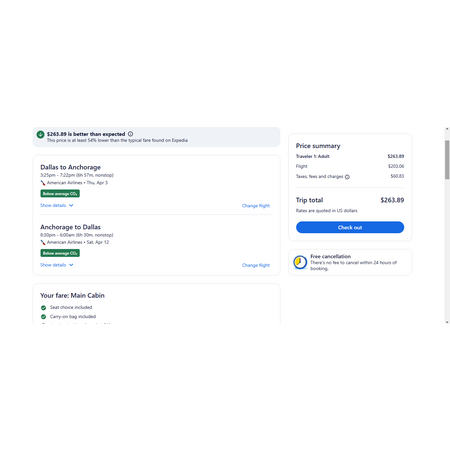Click the scrollbar up arrow
450x450 pixels.
point(447,129)
